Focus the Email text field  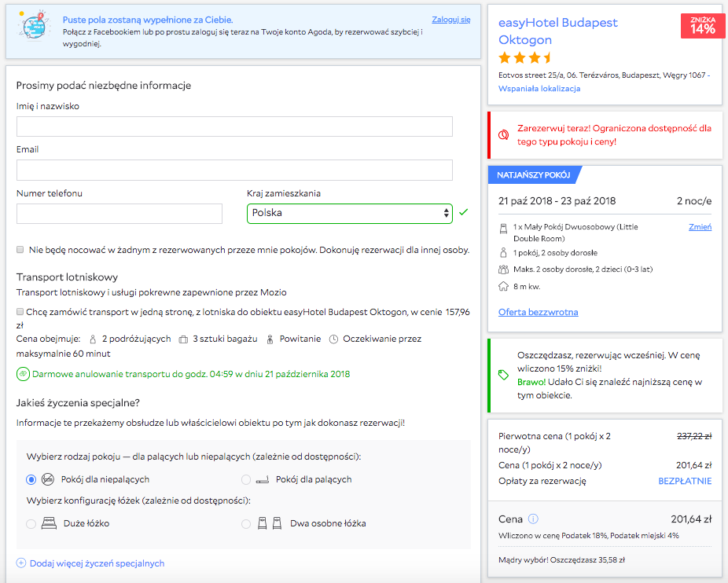234,170
